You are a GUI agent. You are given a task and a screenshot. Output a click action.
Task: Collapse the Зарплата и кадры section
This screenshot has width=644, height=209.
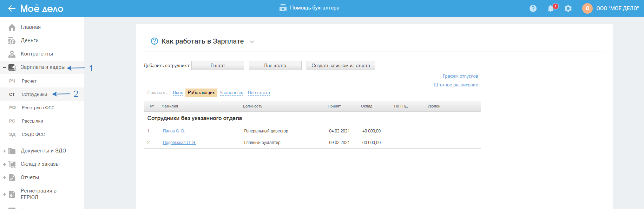tap(5, 67)
